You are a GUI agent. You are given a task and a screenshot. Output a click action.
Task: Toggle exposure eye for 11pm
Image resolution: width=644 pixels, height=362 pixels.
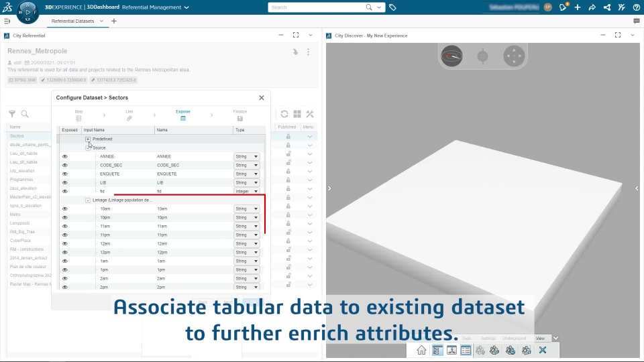[65, 235]
